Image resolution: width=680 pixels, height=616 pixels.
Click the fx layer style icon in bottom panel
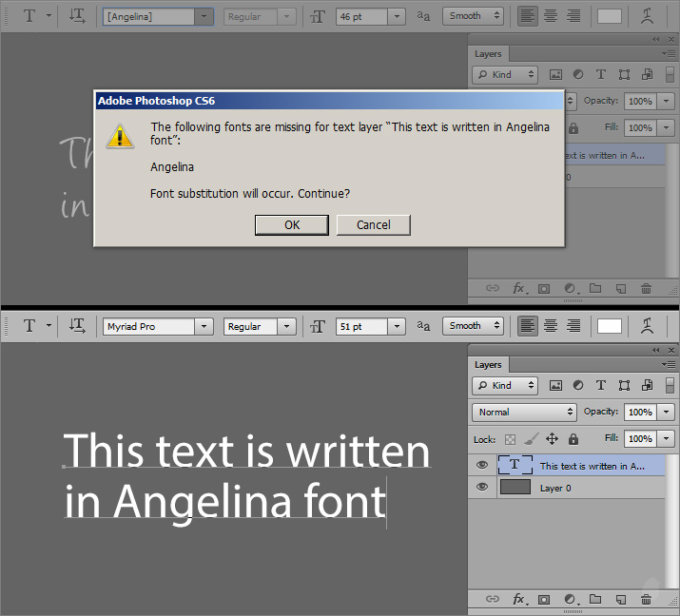coord(519,599)
